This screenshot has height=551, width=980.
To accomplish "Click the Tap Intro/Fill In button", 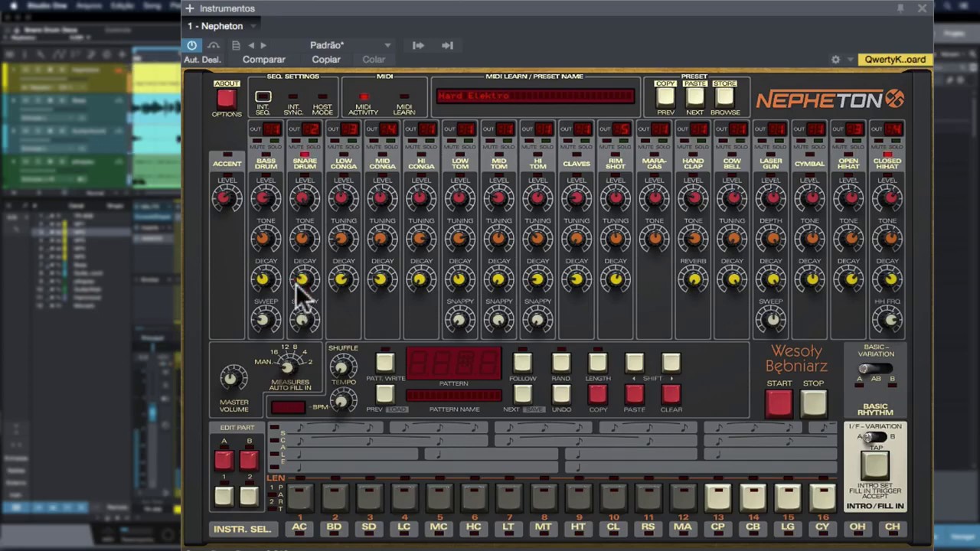I will pyautogui.click(x=875, y=465).
